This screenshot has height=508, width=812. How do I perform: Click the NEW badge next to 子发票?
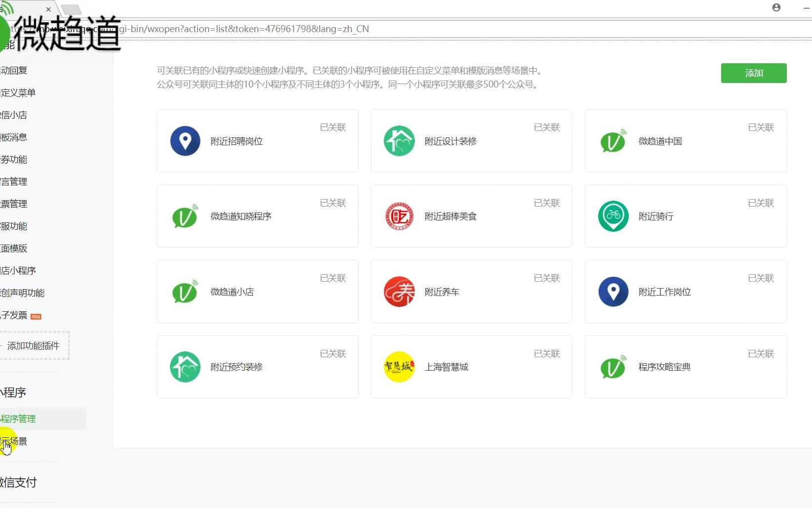(36, 317)
